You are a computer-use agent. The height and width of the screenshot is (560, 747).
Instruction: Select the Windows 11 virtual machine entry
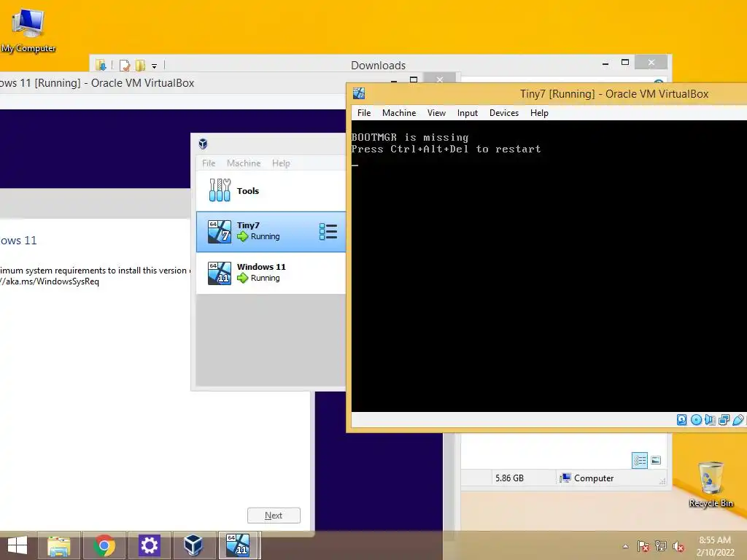271,273
